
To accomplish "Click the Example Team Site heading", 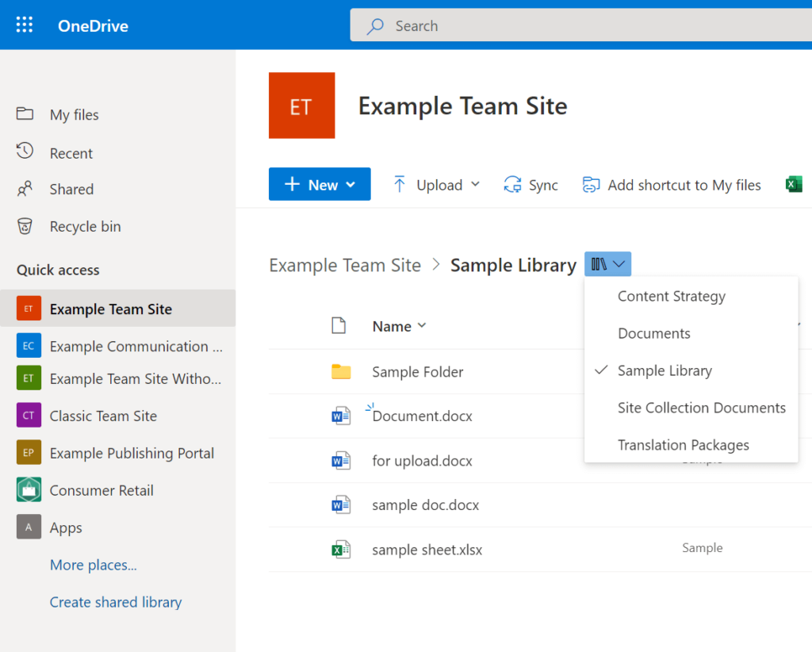I will [463, 106].
